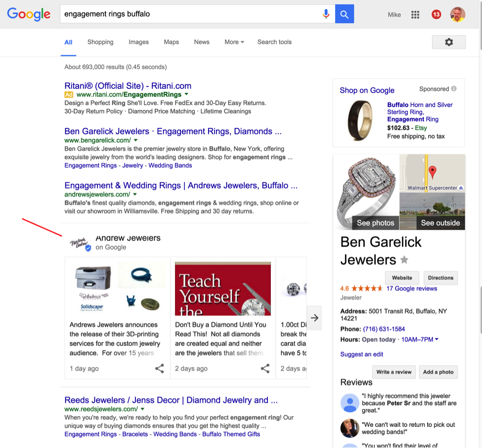Open the More dropdown in the results menu
Image resolution: width=482 pixels, height=448 pixels.
(233, 42)
